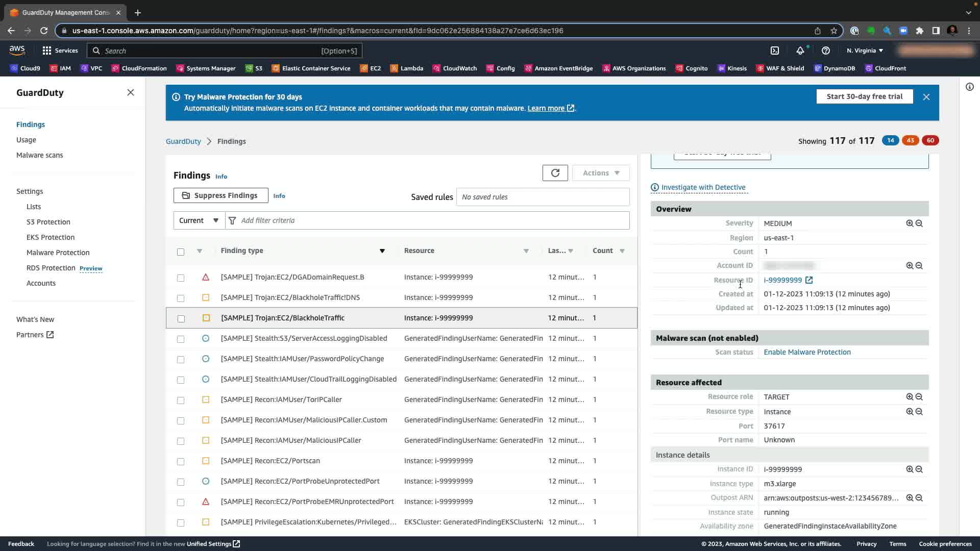Open the N. Virginia region selector
The image size is (980, 551).
coord(865,51)
